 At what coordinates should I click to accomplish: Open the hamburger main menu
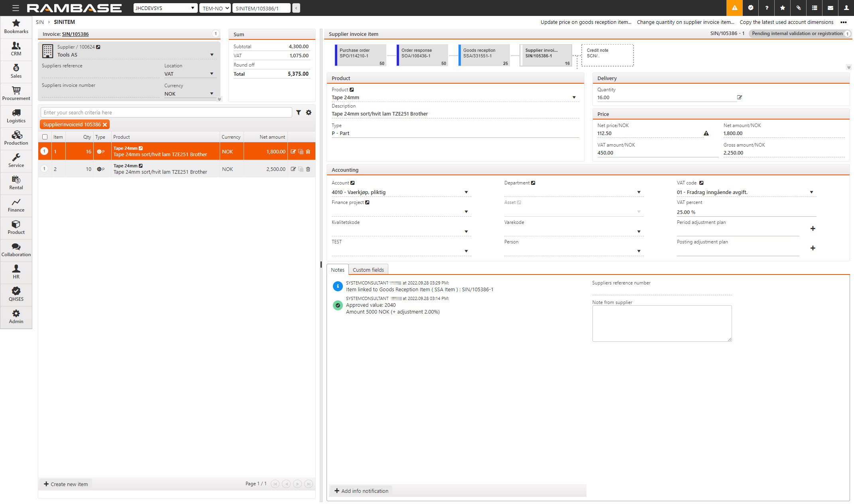pos(16,8)
